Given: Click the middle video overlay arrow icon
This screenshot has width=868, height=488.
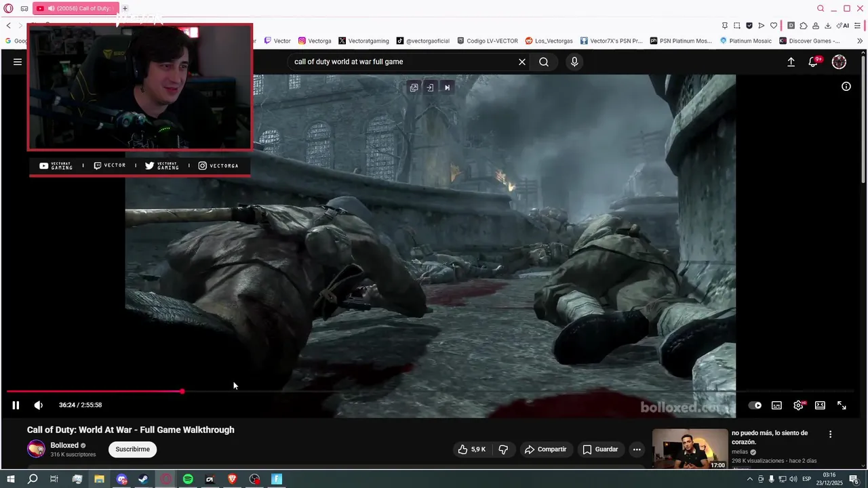Looking at the screenshot, I should [430, 87].
